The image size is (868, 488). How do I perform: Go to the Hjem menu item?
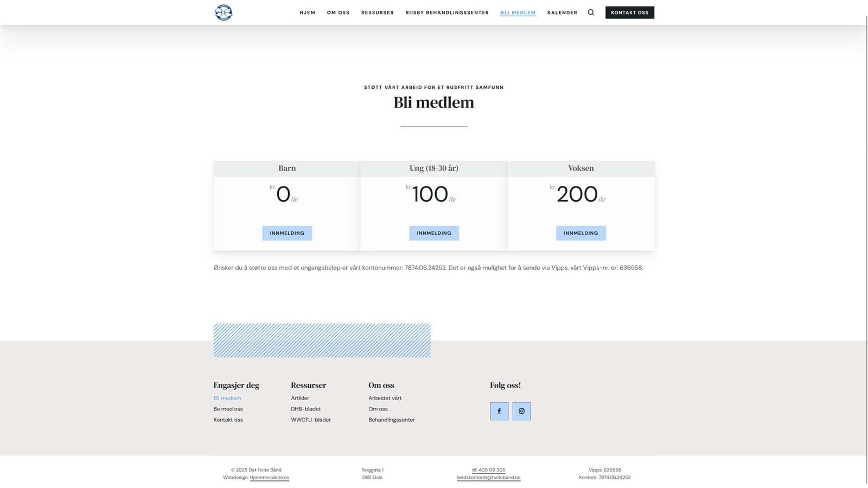pyautogui.click(x=307, y=12)
